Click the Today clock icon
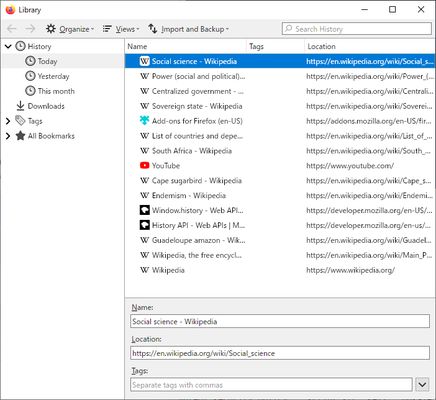The height and width of the screenshot is (400, 436). [x=30, y=61]
